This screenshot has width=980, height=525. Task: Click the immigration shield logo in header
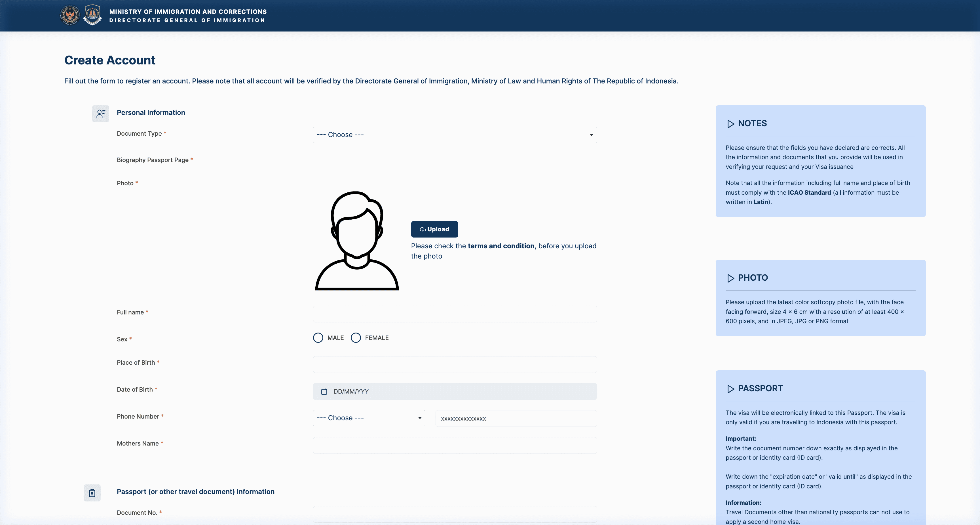92,15
